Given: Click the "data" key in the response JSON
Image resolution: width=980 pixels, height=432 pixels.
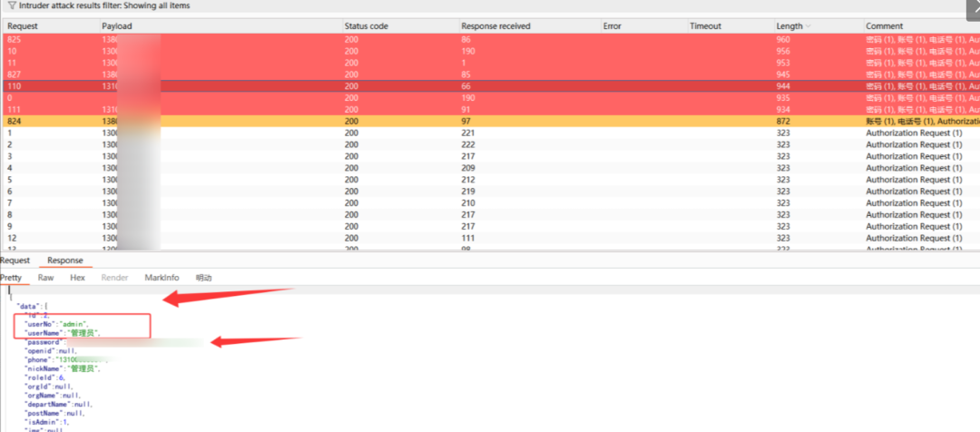Looking at the screenshot, I should click(27, 307).
